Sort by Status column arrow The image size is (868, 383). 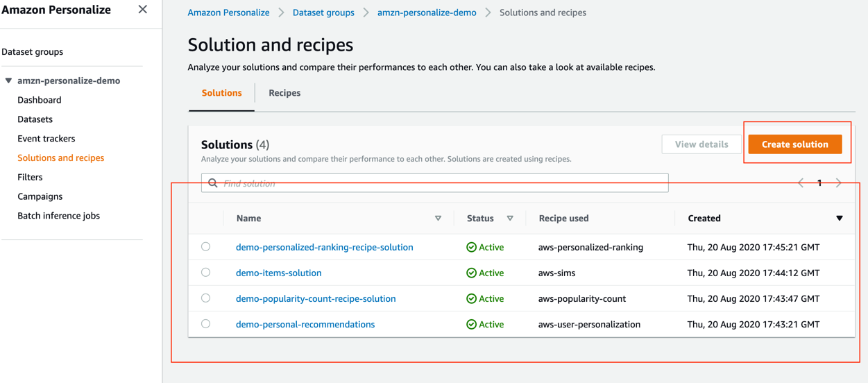point(510,219)
